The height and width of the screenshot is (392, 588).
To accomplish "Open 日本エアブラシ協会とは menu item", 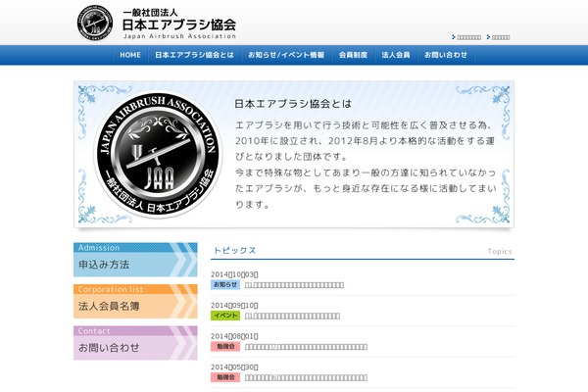I will click(x=194, y=55).
